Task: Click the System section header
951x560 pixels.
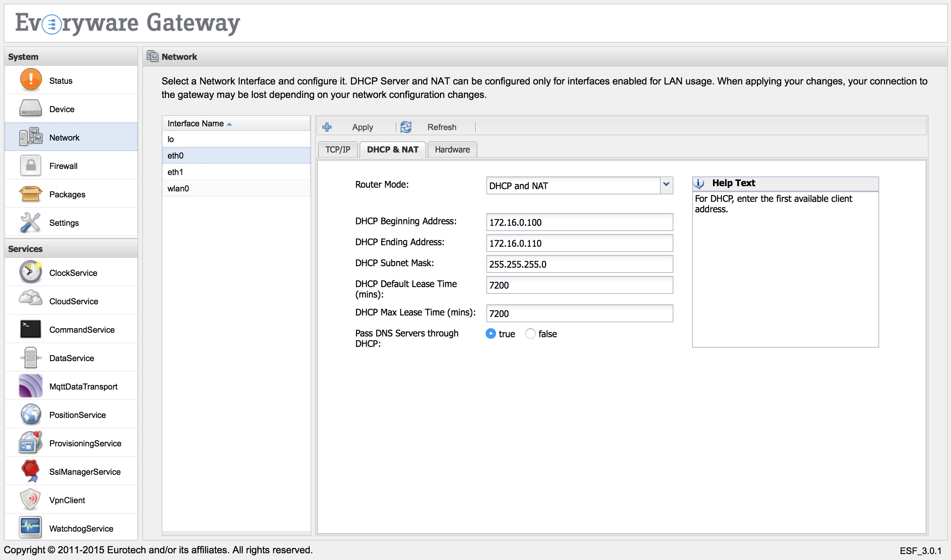Action: click(x=71, y=56)
